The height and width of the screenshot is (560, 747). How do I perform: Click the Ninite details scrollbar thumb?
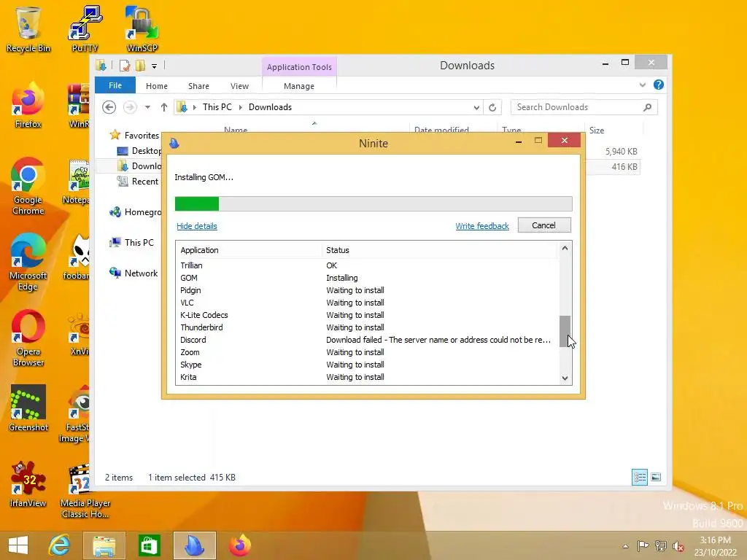coord(565,331)
